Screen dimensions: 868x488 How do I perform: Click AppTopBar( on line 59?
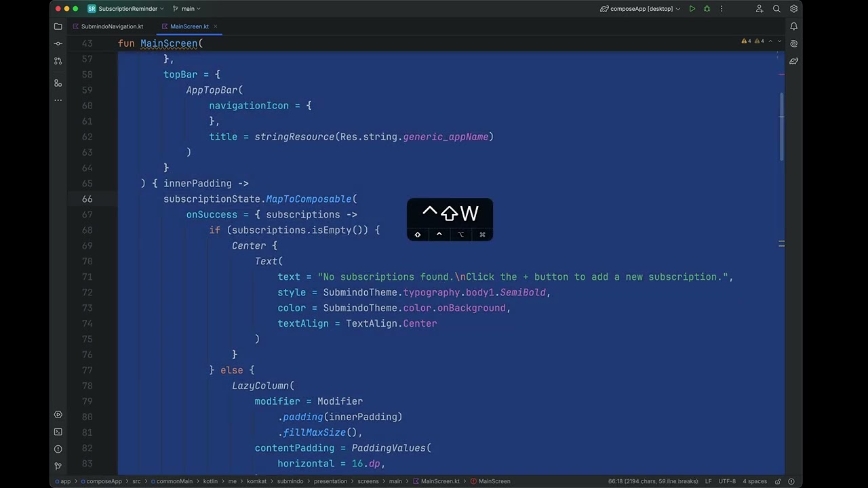215,90
